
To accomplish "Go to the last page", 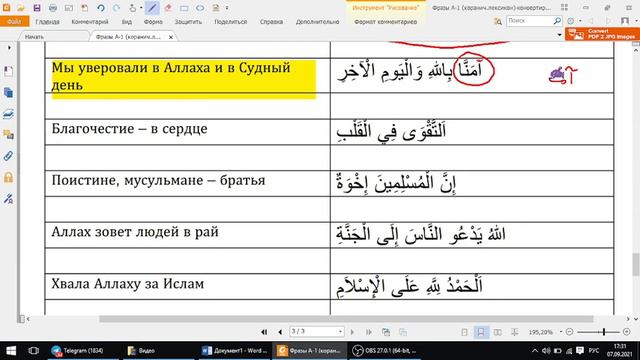I will (x=369, y=332).
